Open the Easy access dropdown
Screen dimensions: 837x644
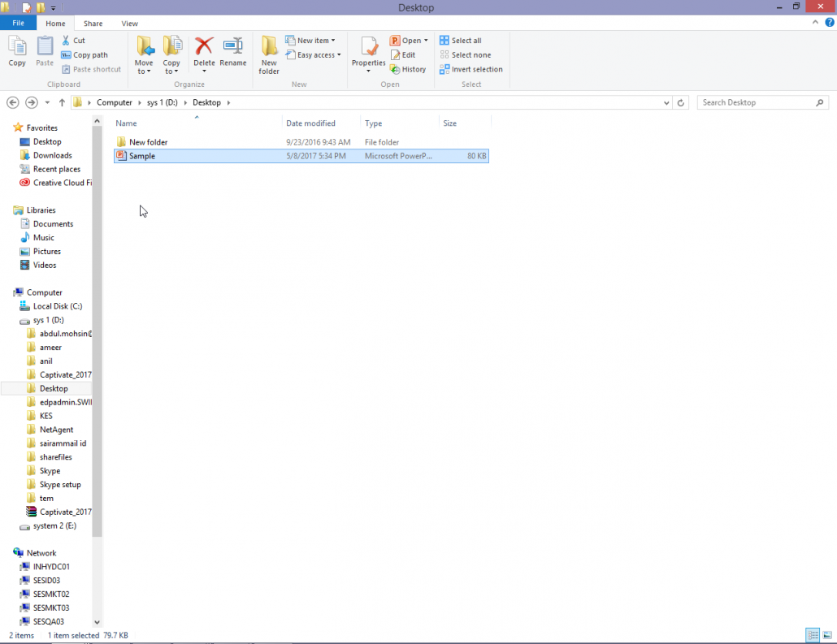[313, 54]
